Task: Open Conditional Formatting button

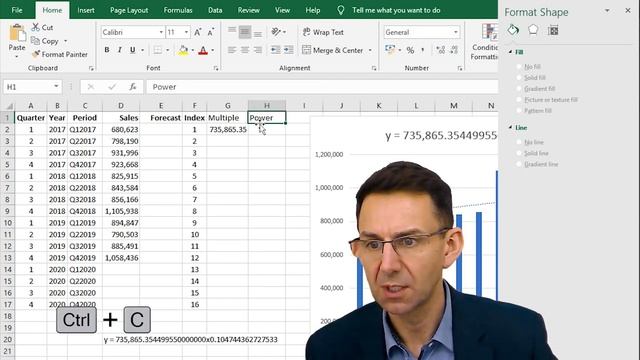Action: (x=484, y=42)
